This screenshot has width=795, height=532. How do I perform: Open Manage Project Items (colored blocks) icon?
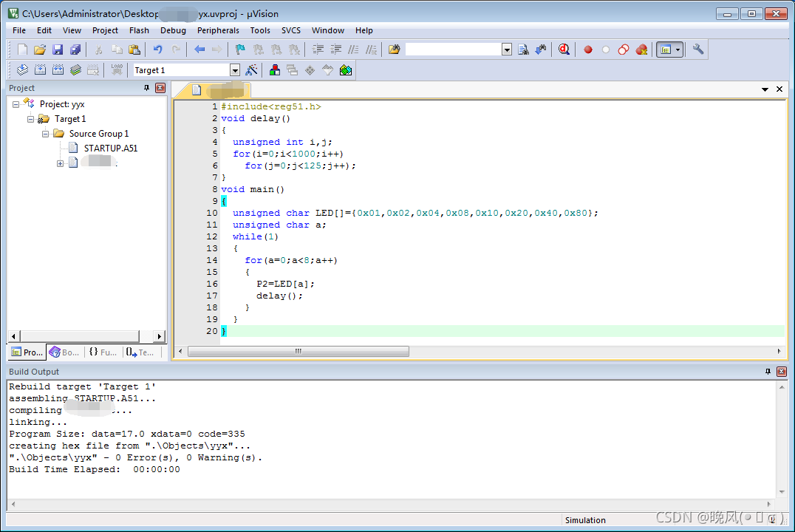(275, 70)
